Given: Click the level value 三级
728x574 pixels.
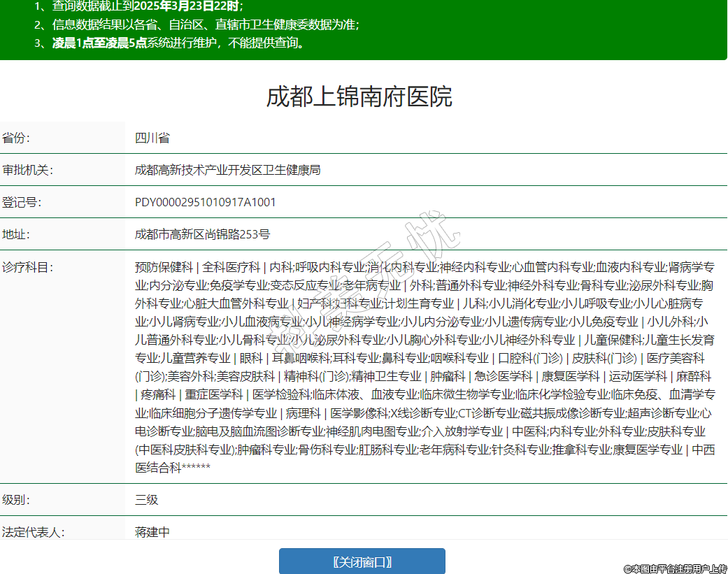Looking at the screenshot, I should click(x=146, y=500).
